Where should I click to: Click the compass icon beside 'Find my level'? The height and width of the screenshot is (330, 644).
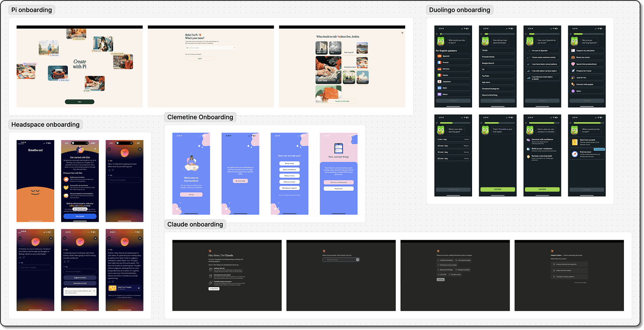pos(575,154)
